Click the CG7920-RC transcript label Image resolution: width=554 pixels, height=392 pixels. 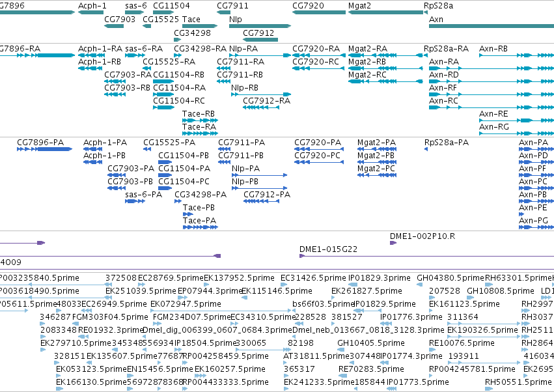click(x=316, y=62)
